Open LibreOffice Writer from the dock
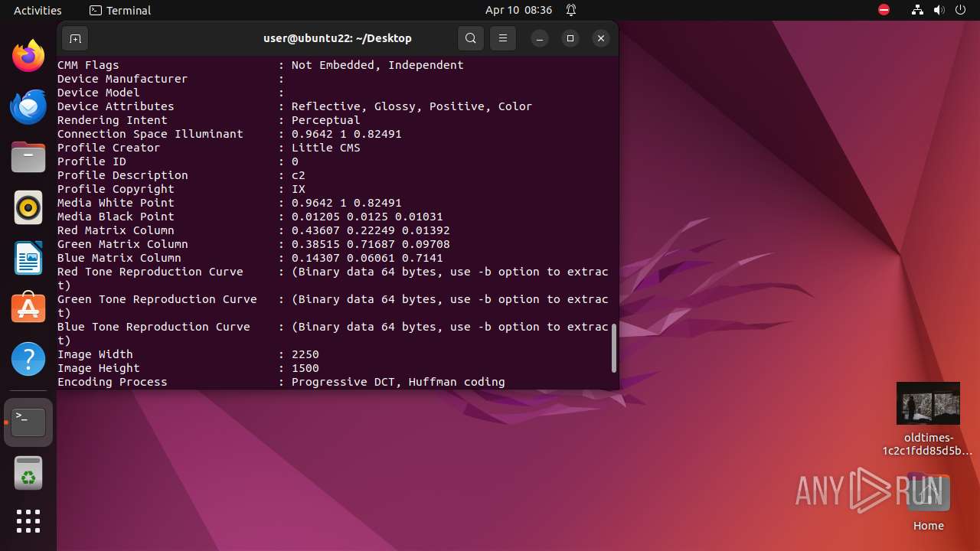This screenshot has height=551, width=980. click(28, 258)
